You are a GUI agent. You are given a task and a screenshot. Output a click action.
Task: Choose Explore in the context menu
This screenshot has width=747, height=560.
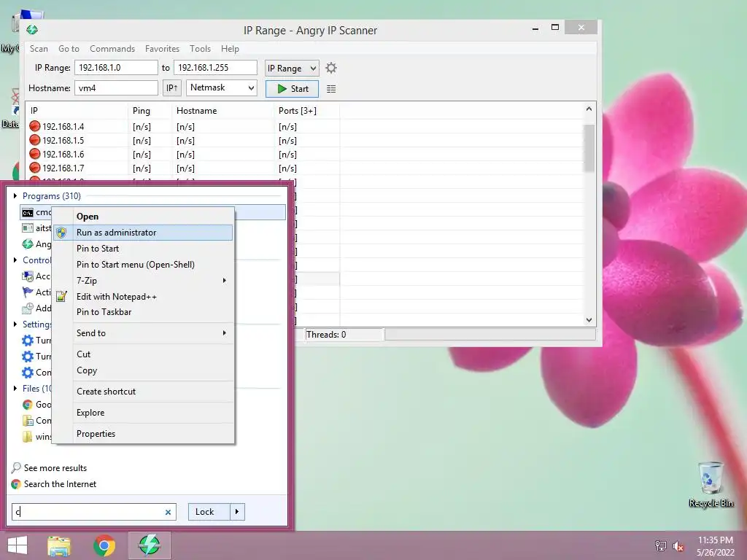click(x=143, y=413)
